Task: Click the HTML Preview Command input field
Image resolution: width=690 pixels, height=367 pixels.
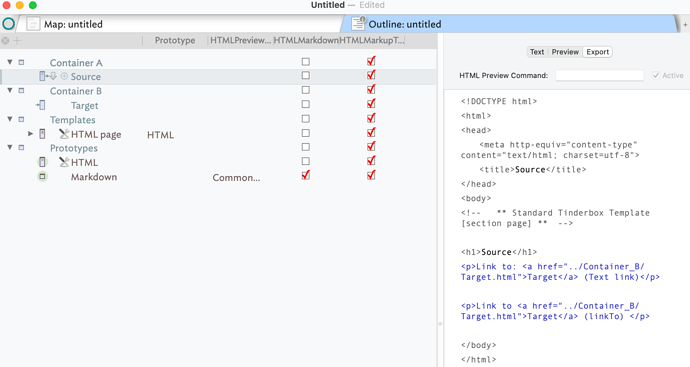Action: [x=599, y=76]
